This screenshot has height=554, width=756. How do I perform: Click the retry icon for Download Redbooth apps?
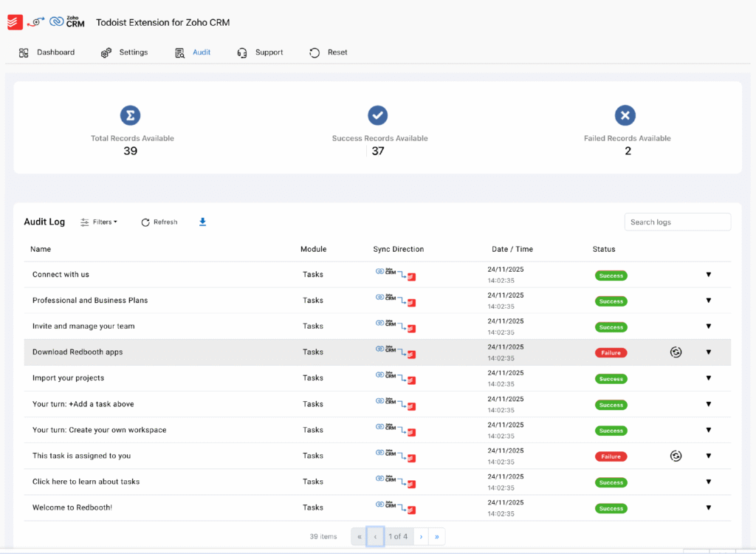click(x=676, y=352)
